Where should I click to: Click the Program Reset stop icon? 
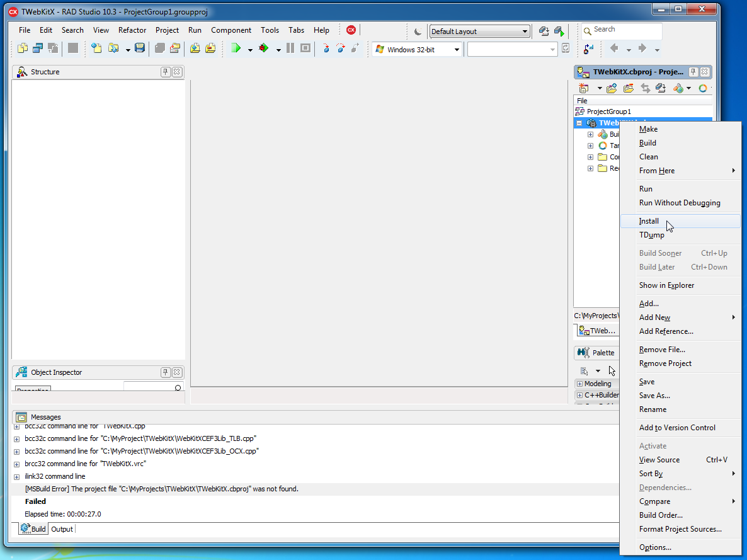pyautogui.click(x=305, y=48)
